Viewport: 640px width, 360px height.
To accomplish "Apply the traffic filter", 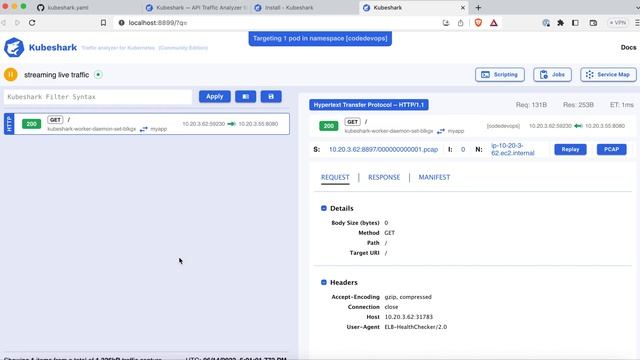I will pos(215,97).
